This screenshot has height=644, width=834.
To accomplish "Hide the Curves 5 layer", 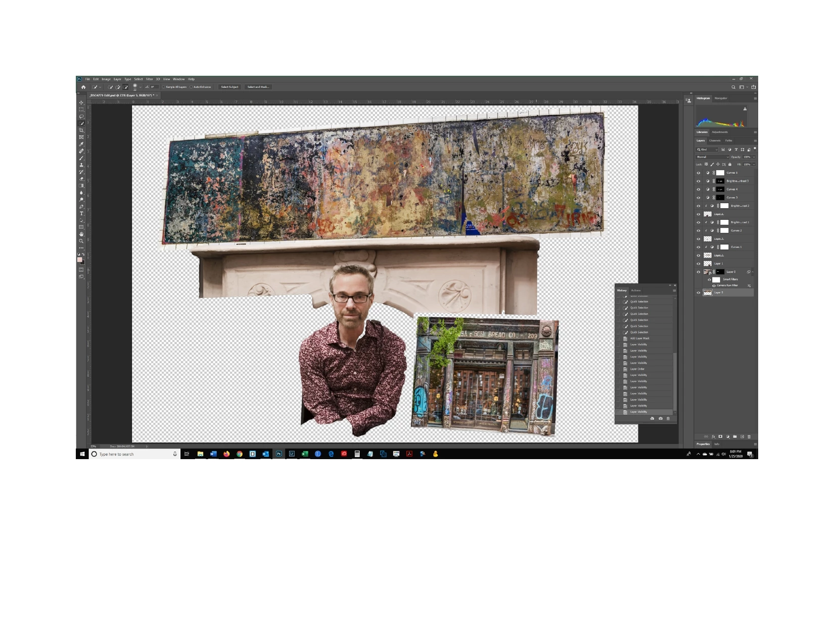I will click(699, 173).
